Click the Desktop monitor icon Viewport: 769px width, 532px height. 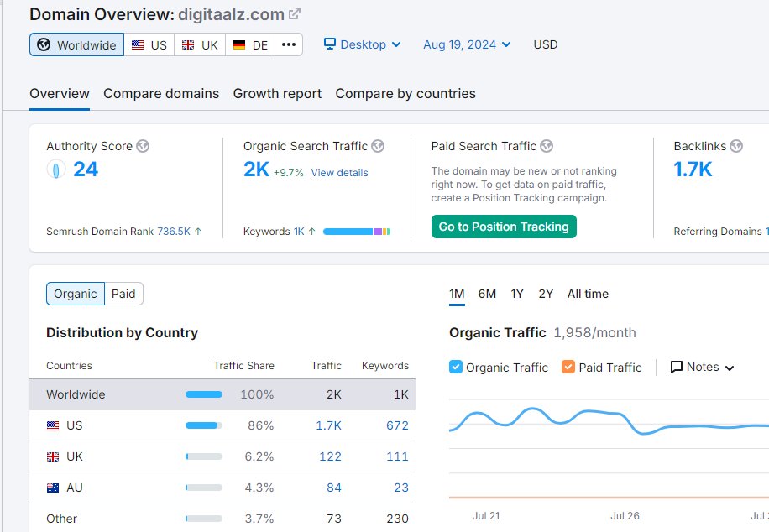[330, 44]
